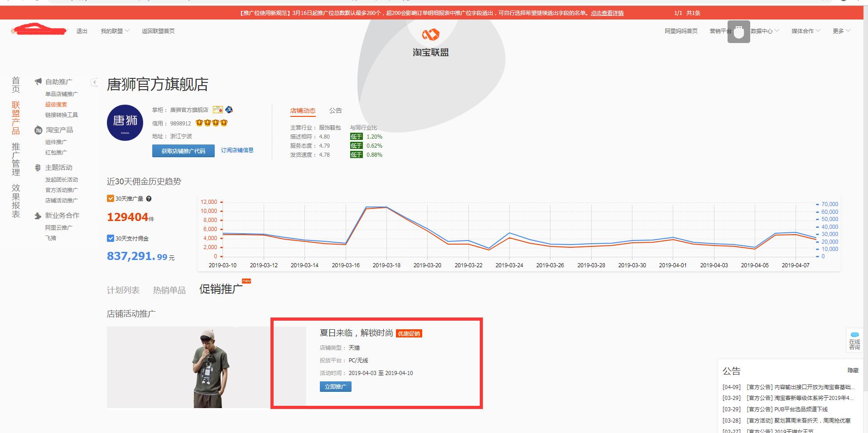Open 组件推广 in the sidebar
The height and width of the screenshot is (433, 868).
coord(56,142)
